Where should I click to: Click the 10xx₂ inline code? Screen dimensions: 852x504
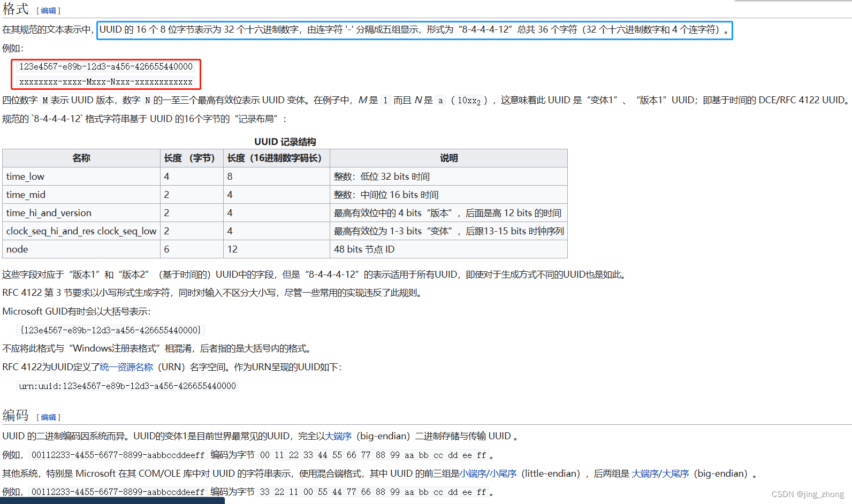pos(469,101)
